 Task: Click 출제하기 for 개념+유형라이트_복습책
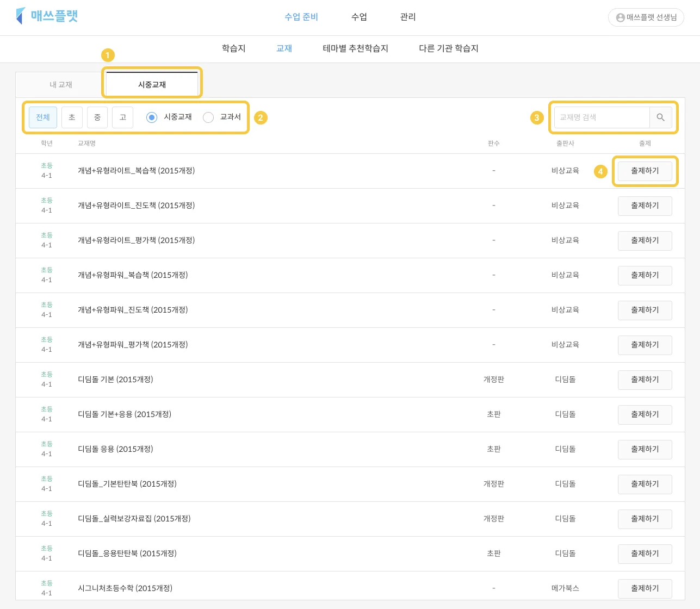click(645, 171)
